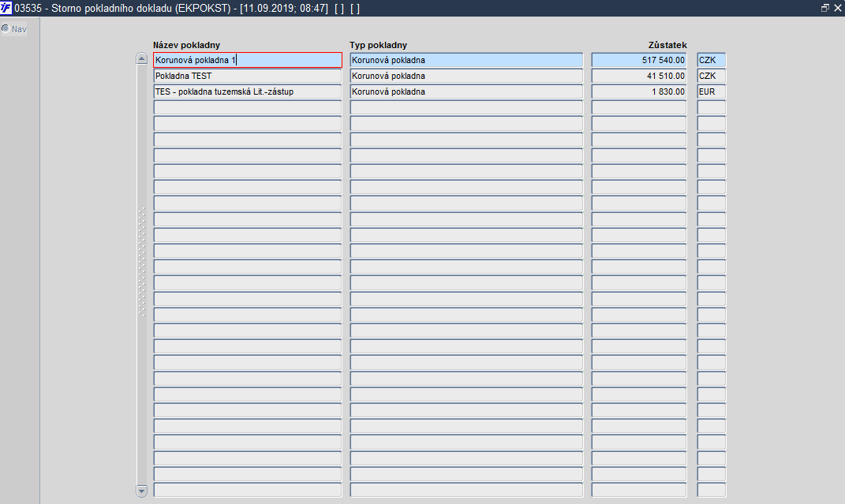Viewport: 845px width, 504px height.
Task: Select 'TES - pokladna tuzemská Lit.-zástup' row
Action: 248,91
